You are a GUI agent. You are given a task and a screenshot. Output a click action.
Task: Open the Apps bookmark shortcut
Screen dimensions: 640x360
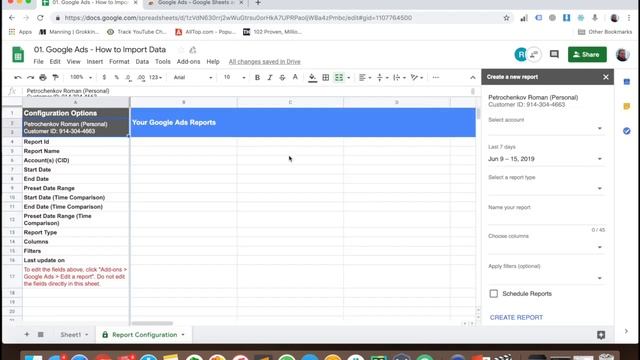tap(20, 32)
